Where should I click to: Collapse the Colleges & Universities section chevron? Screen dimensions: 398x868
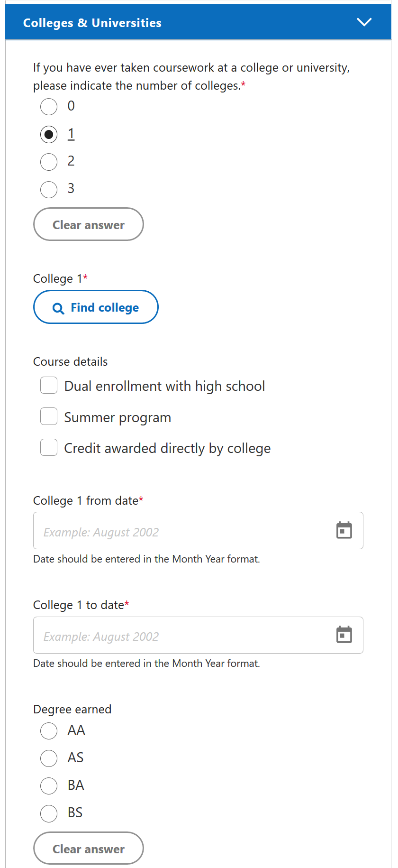pos(364,22)
